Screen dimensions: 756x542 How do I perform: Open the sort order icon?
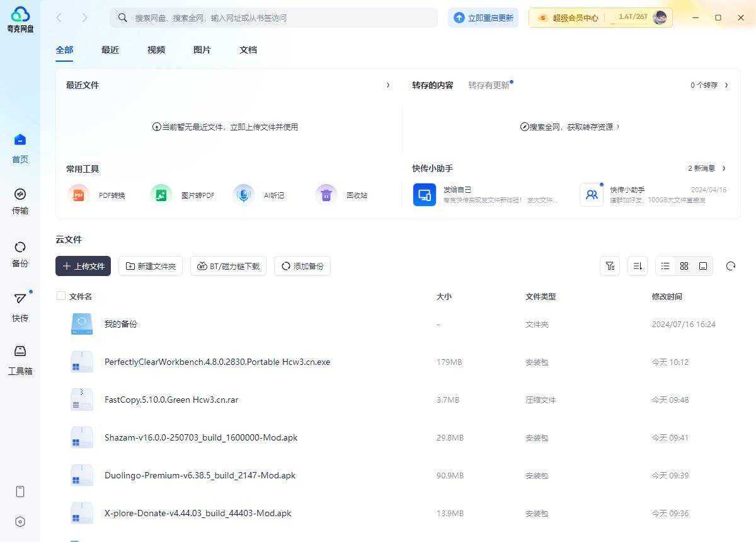pos(638,266)
